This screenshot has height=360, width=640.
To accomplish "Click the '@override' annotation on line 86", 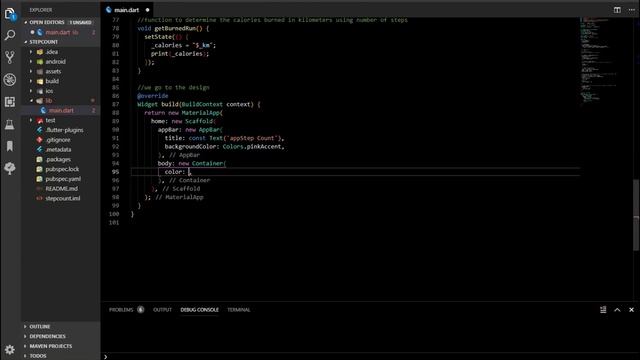I will click(153, 96).
